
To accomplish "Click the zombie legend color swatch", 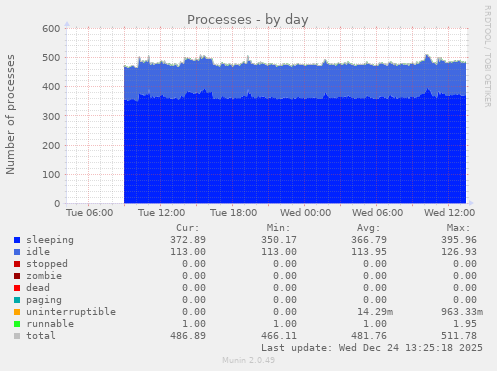I will pyautogui.click(x=17, y=276).
